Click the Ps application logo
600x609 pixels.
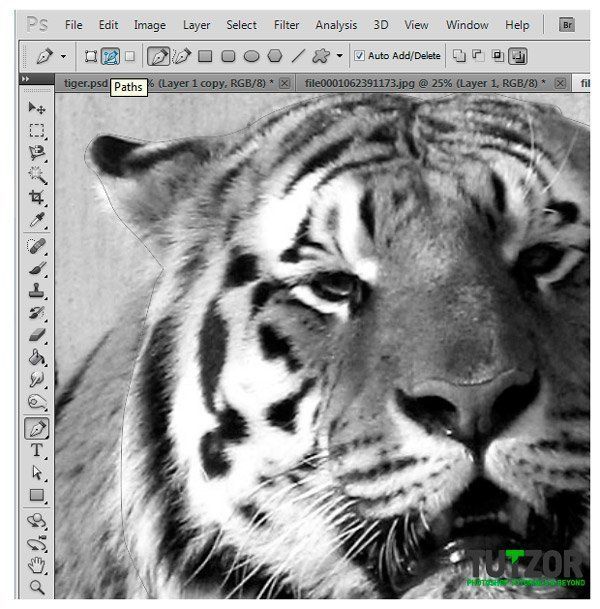[37, 24]
